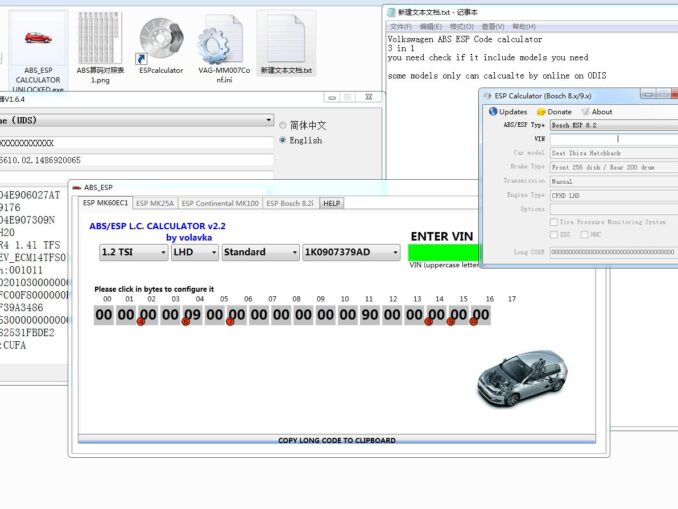This screenshot has height=509, width=678.
Task: Open the Engine Type CFHD LHD dropdown
Action: 614,195
